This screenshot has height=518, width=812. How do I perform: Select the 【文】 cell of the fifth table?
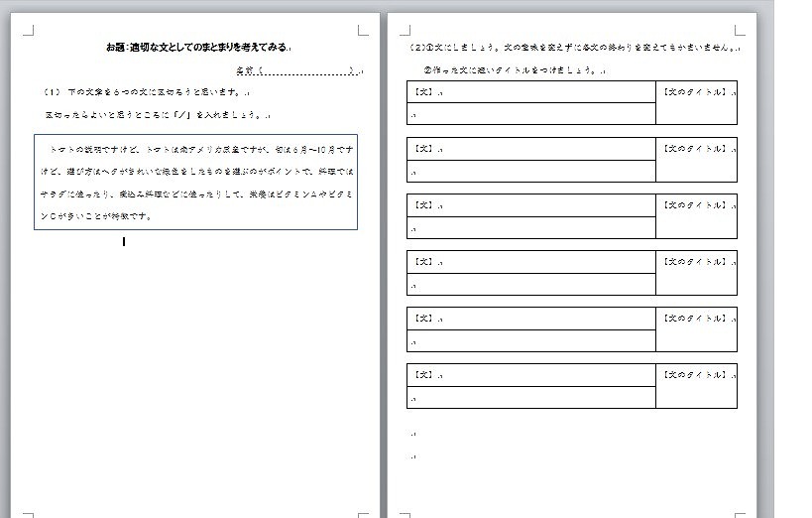click(x=530, y=319)
